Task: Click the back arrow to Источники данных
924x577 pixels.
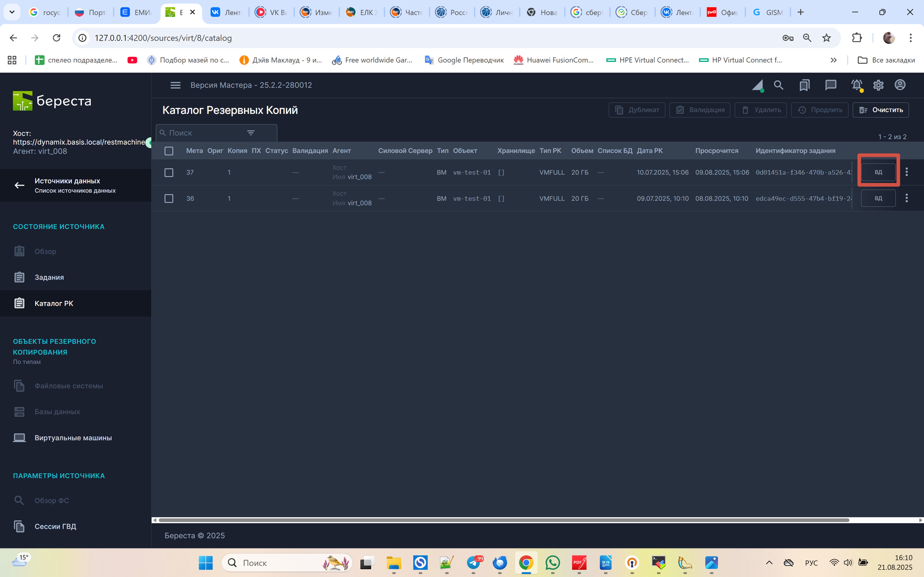Action: pos(19,186)
